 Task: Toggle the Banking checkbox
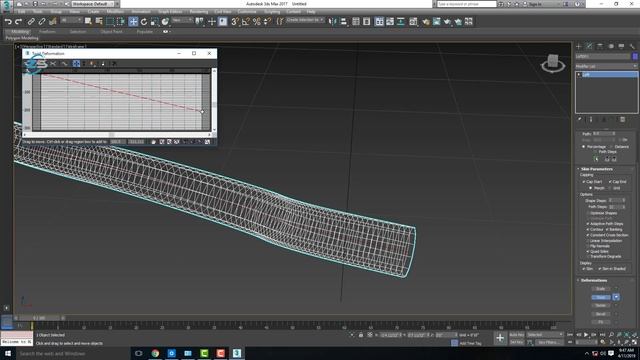607,229
